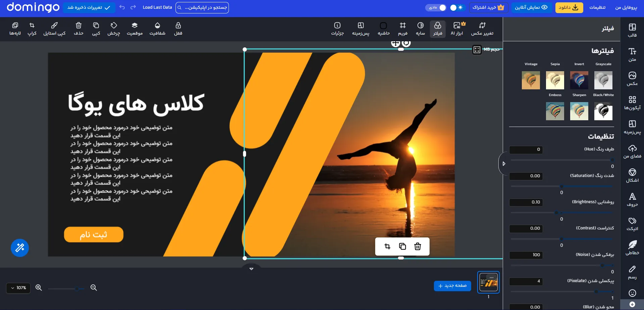Screen dimensions: 644x310
Task: Open the Opacity (شفافیت) tool
Action: point(157,29)
